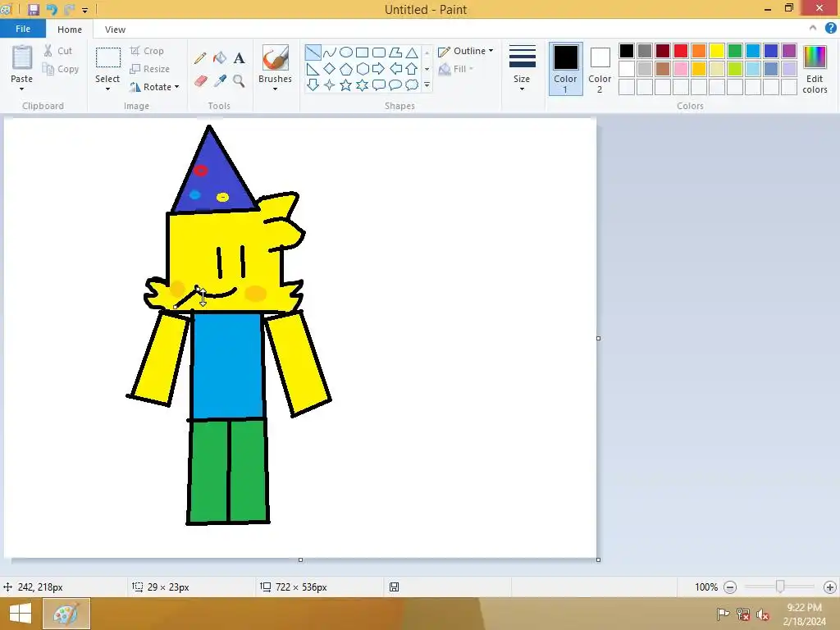
Task: Select the Six-point star shape
Action: coord(362,84)
